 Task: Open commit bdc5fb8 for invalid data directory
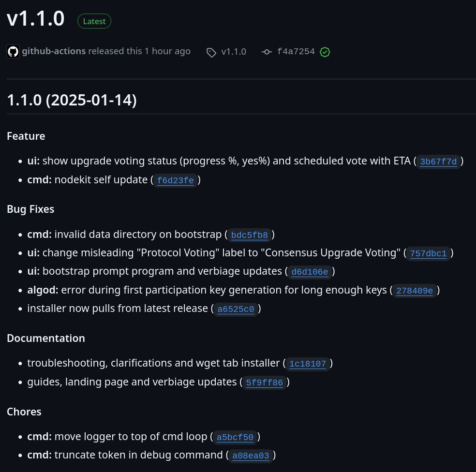[x=249, y=235]
